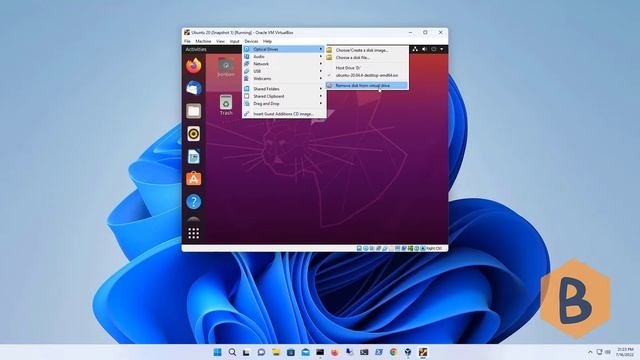
Task: Open the taskbar clock and date
Action: pyautogui.click(x=625, y=352)
